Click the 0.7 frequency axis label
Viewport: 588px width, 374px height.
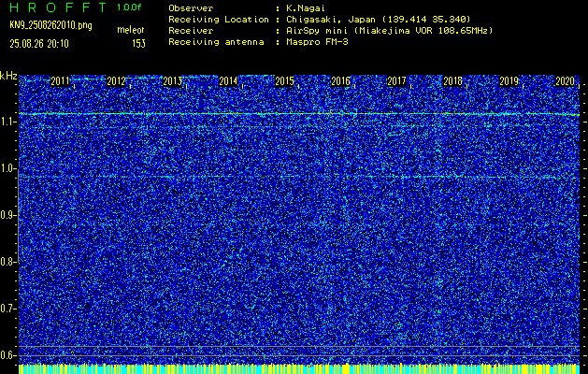point(7,309)
